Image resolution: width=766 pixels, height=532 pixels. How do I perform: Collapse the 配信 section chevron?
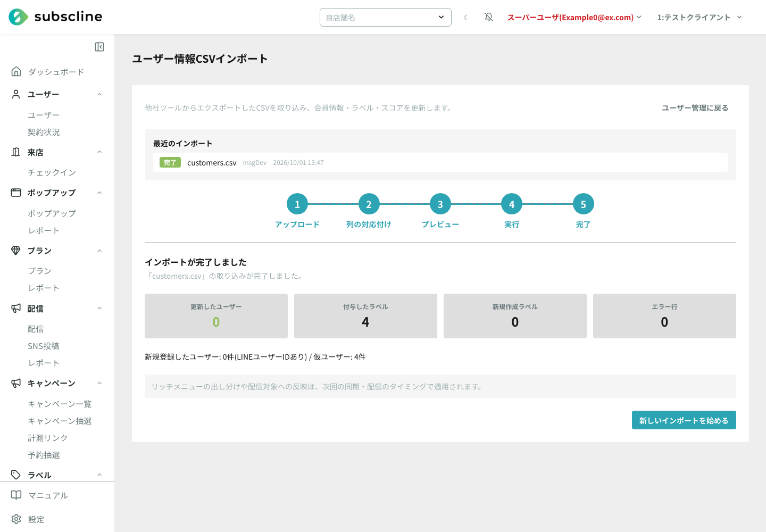(99, 308)
